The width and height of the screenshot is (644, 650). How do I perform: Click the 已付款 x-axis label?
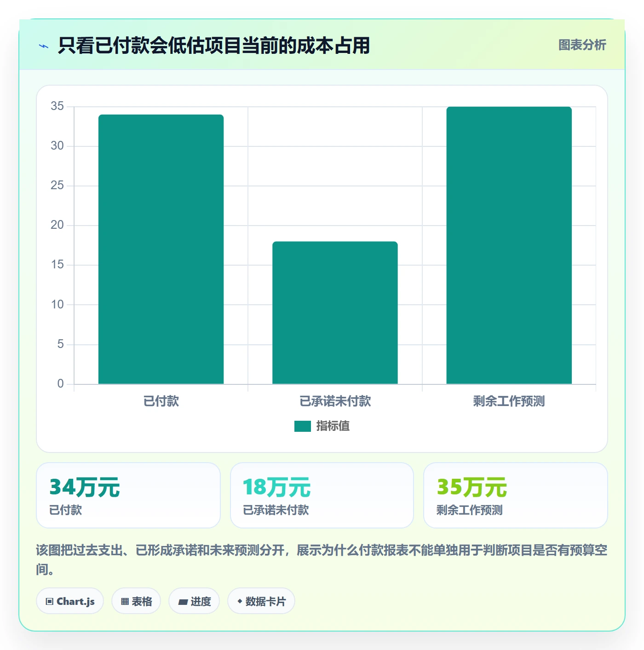(x=161, y=401)
